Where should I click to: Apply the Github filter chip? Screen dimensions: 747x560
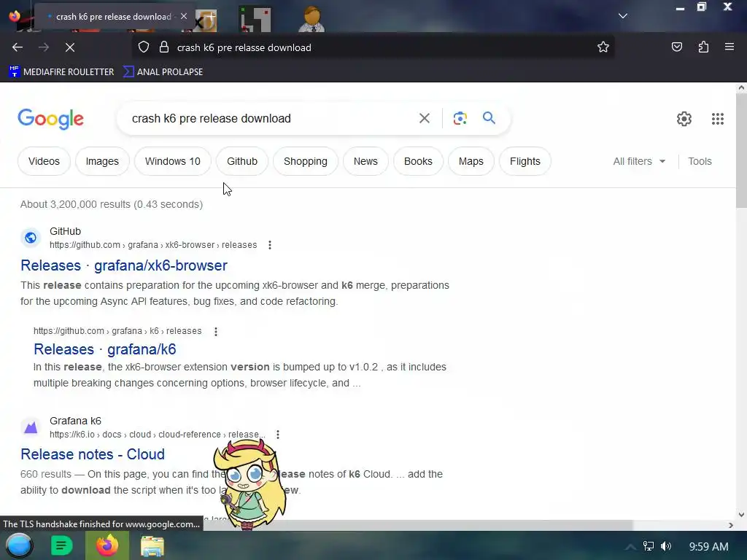[242, 161]
